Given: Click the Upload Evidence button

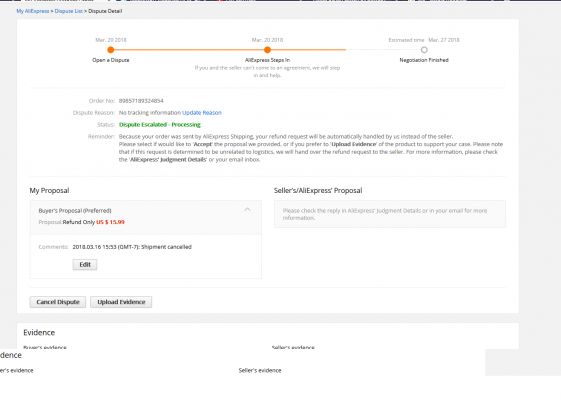Looking at the screenshot, I should click(x=121, y=302).
